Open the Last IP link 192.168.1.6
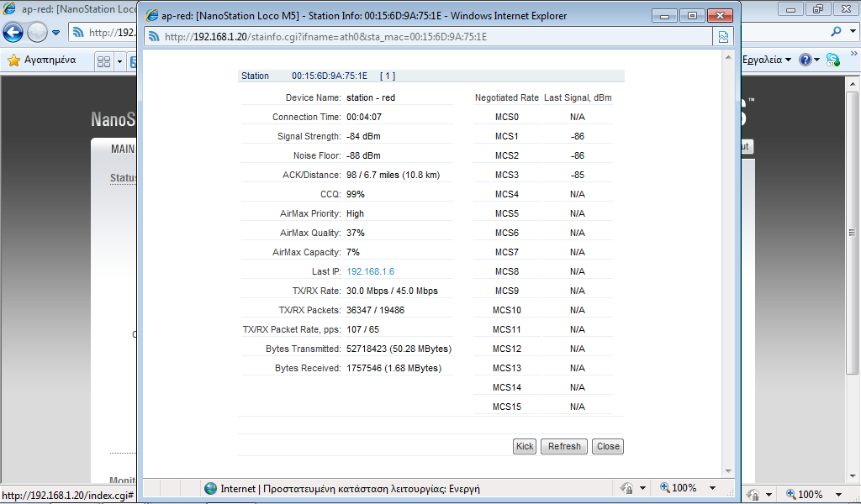This screenshot has width=861, height=504. tap(370, 271)
